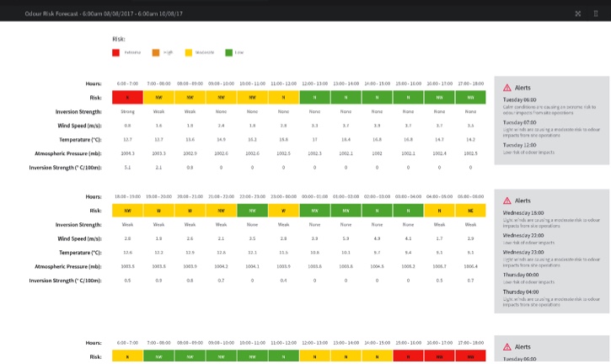Click the green 7:00-08:00 NW risk cell
611x364 pixels.
tap(158, 356)
